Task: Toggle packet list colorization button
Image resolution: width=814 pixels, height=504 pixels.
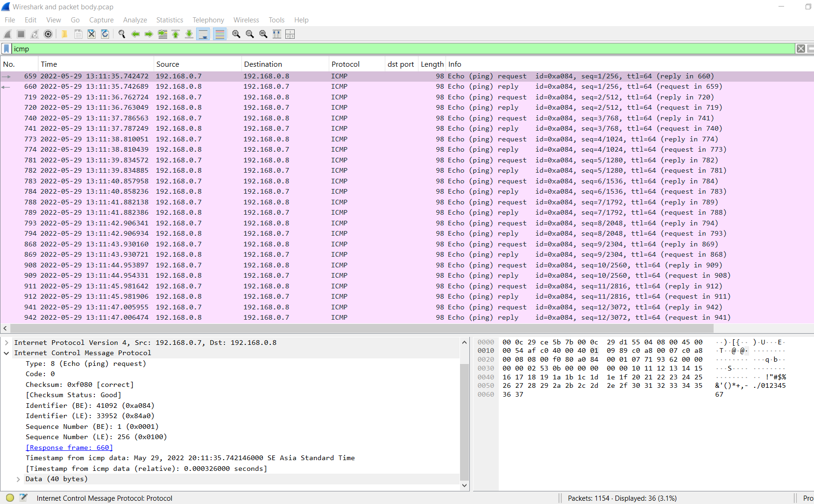Action: 219,34
